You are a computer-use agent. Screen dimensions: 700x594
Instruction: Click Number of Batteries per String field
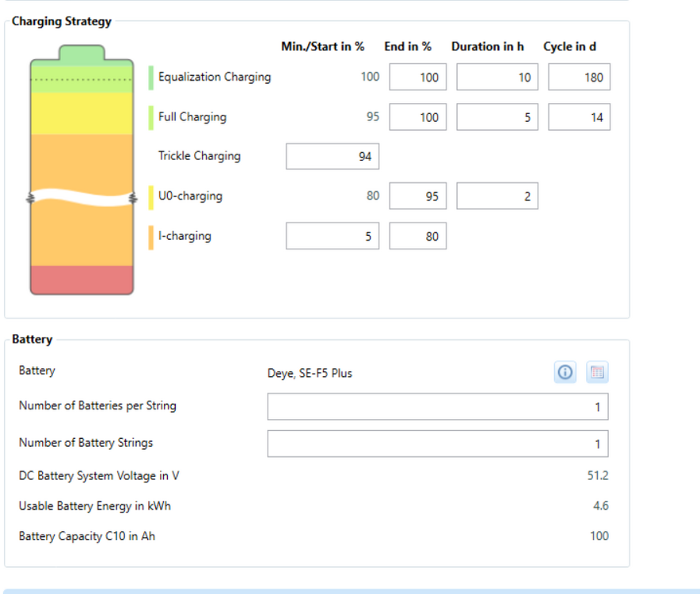pyautogui.click(x=437, y=406)
